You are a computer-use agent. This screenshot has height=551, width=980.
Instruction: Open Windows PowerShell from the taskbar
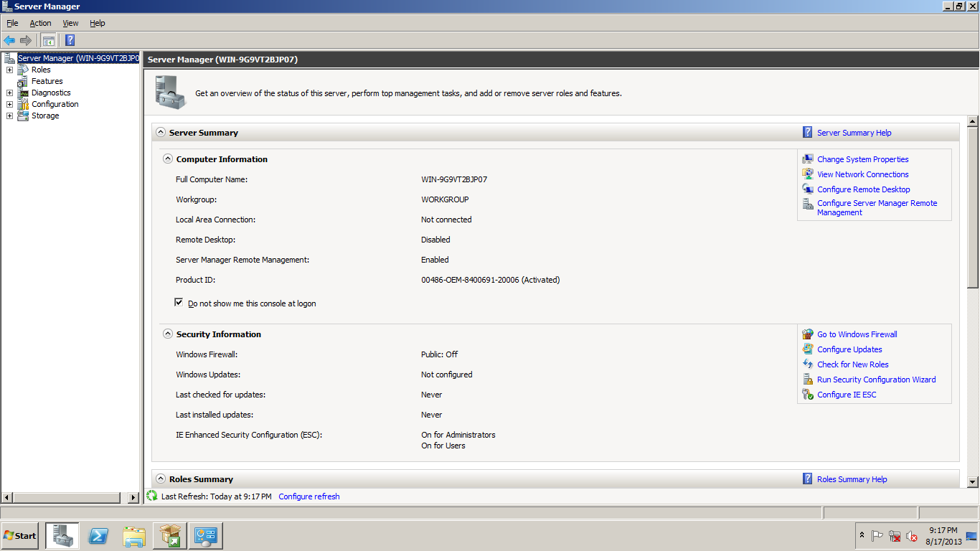coord(98,536)
